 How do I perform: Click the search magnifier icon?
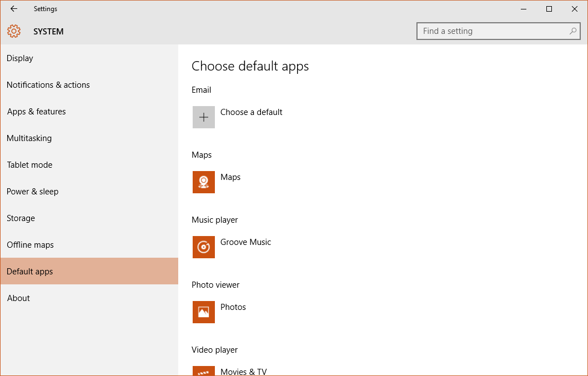572,31
